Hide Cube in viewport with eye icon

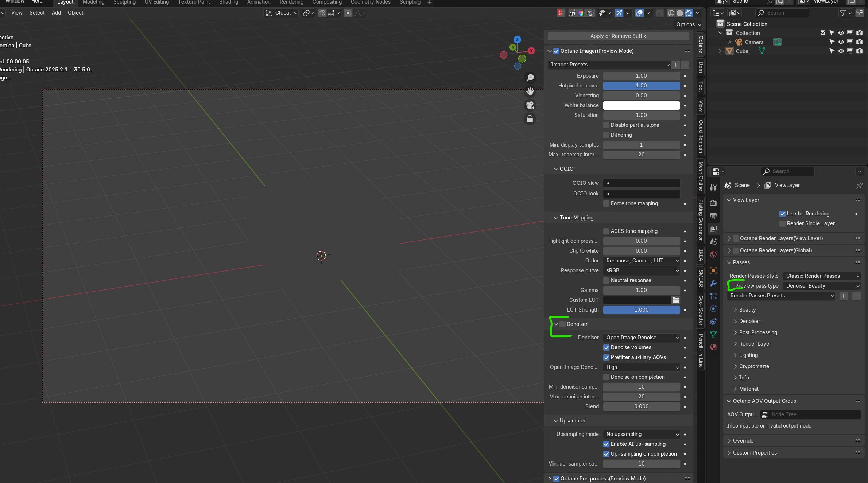841,51
